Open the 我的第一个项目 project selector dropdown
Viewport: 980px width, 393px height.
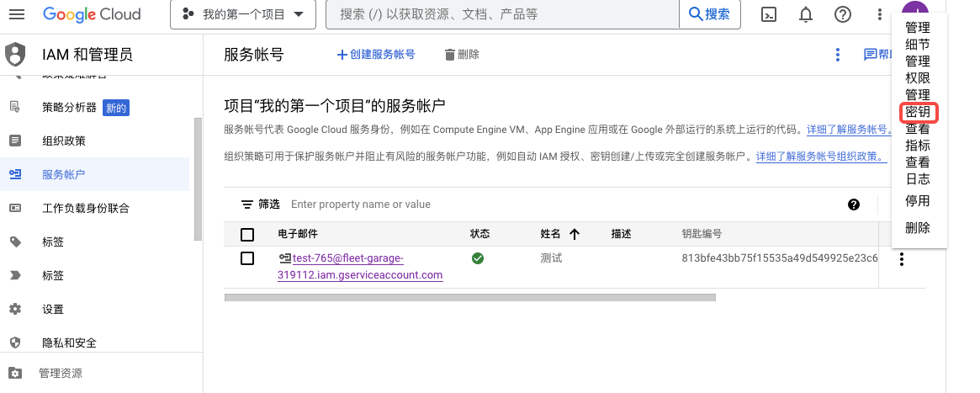242,14
